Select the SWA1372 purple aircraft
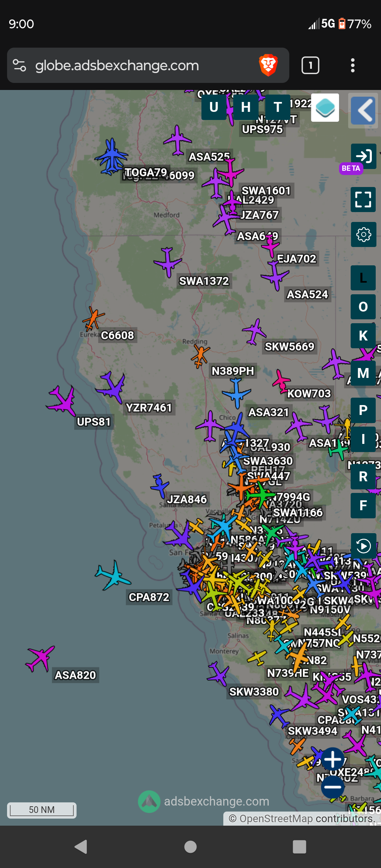 [x=167, y=262]
